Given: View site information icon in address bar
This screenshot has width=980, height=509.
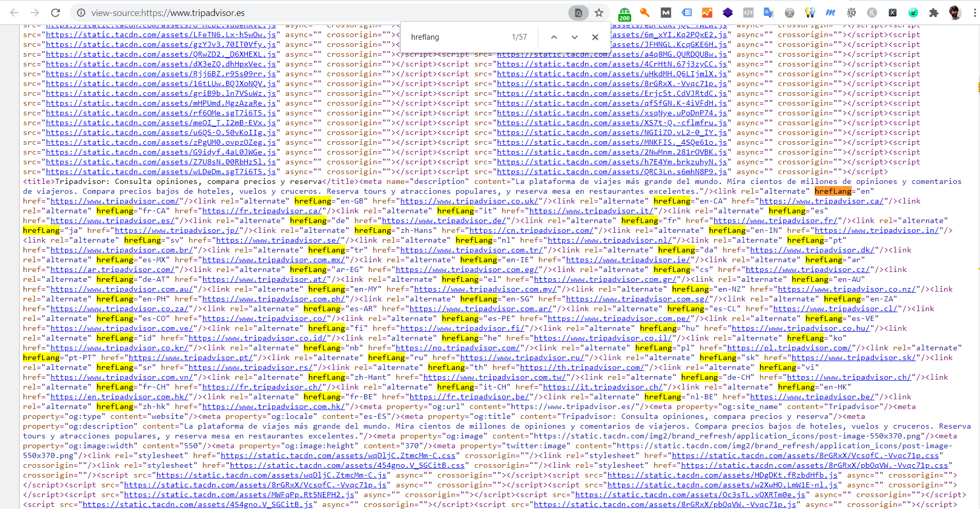Looking at the screenshot, I should [x=81, y=13].
